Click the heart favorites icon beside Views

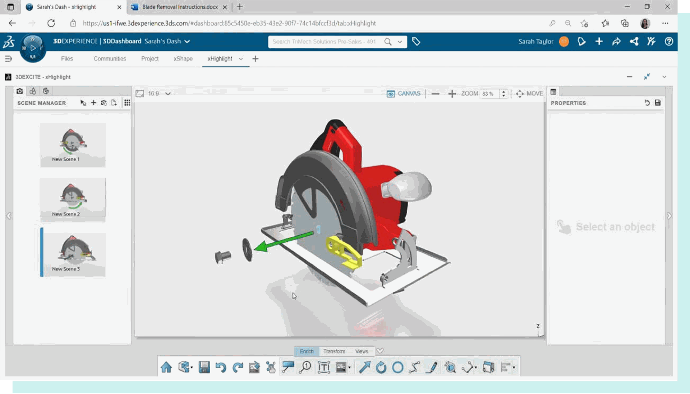click(x=380, y=351)
